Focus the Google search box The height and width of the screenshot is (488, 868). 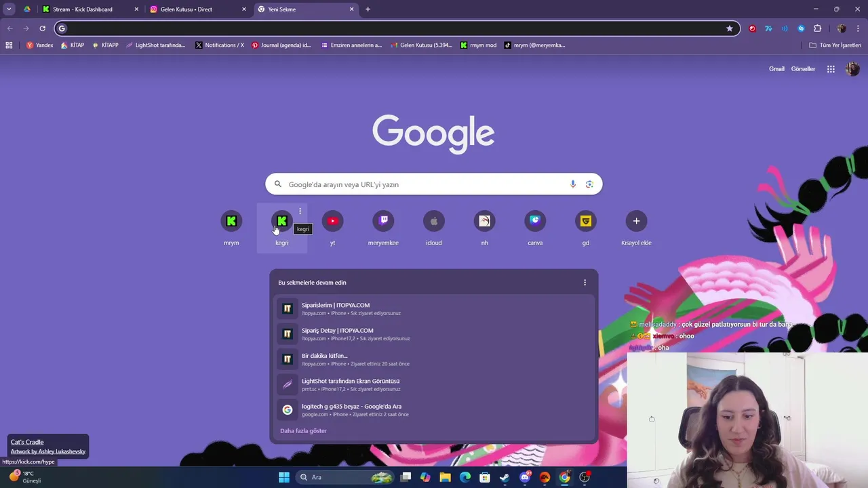pyautogui.click(x=434, y=184)
